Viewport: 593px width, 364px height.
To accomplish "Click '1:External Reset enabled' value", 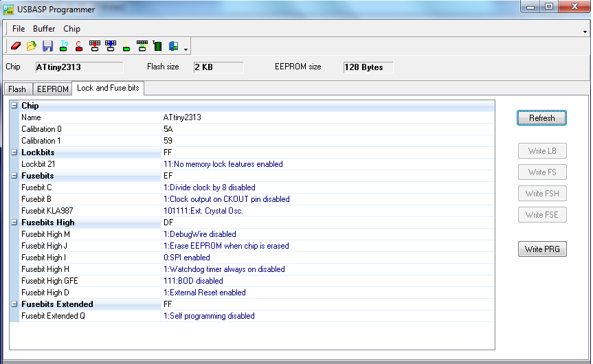I will (x=205, y=293).
